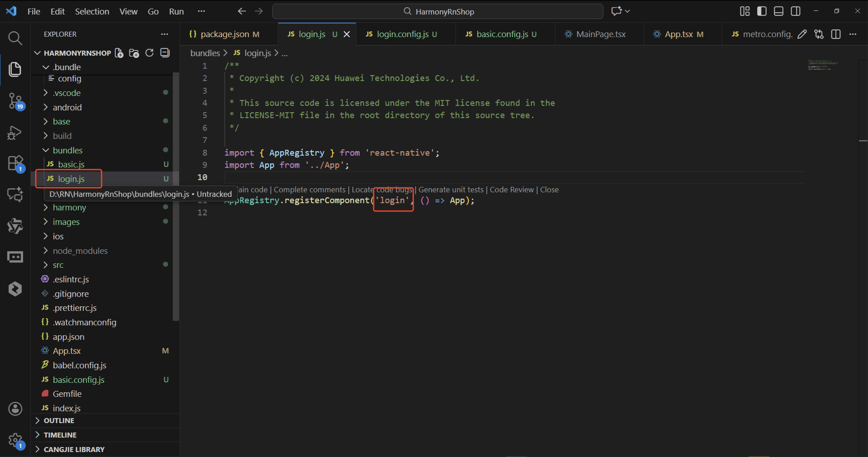Click the Explorer vertical scrollbar

pyautogui.click(x=176, y=196)
